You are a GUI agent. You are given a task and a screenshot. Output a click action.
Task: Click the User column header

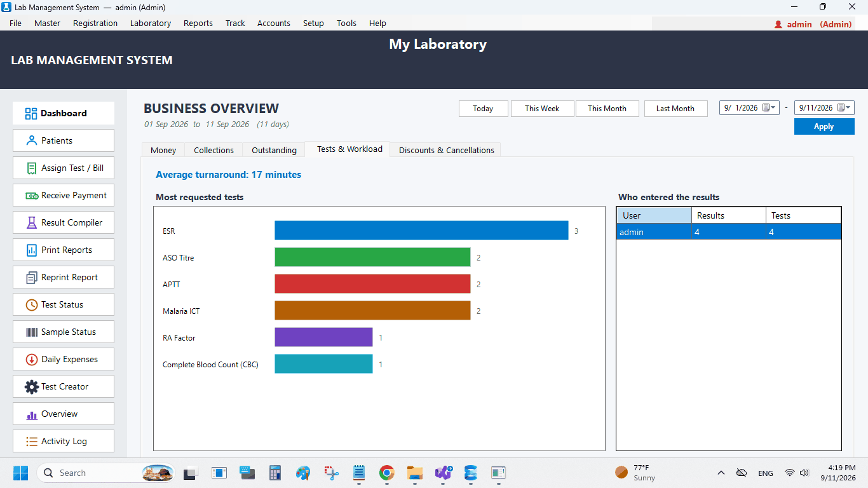coord(654,215)
